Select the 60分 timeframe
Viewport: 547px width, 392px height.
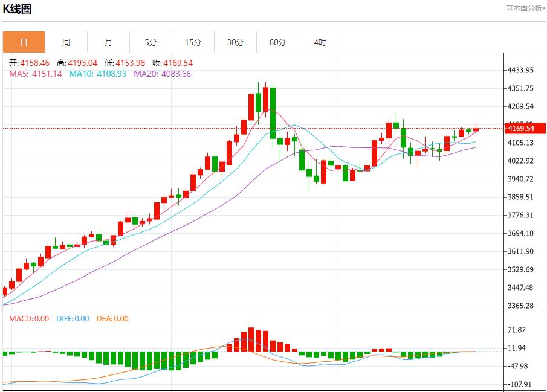[277, 42]
